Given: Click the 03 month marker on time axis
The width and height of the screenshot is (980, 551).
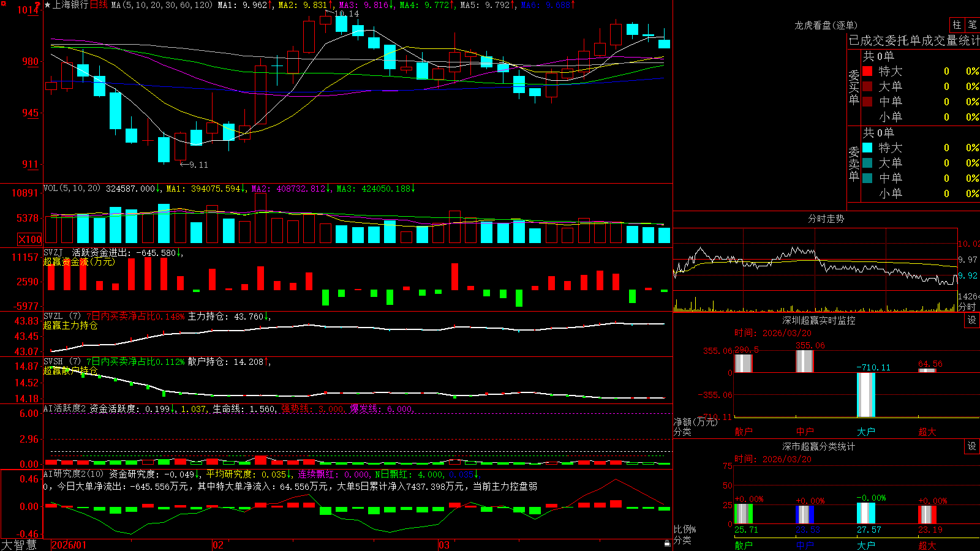Looking at the screenshot, I should (444, 545).
